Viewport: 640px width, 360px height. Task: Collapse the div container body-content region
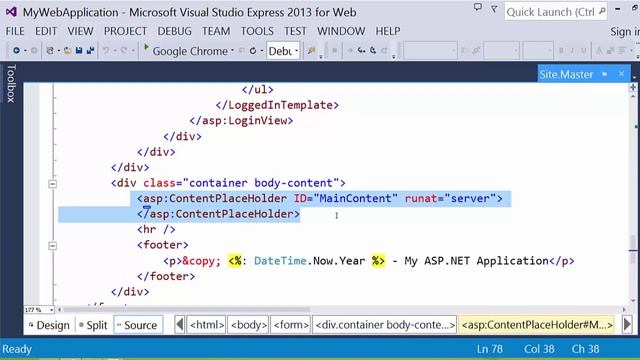click(52, 184)
